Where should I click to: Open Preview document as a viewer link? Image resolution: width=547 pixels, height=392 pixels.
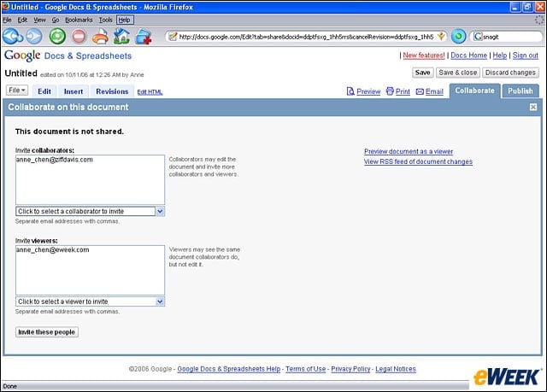point(409,151)
